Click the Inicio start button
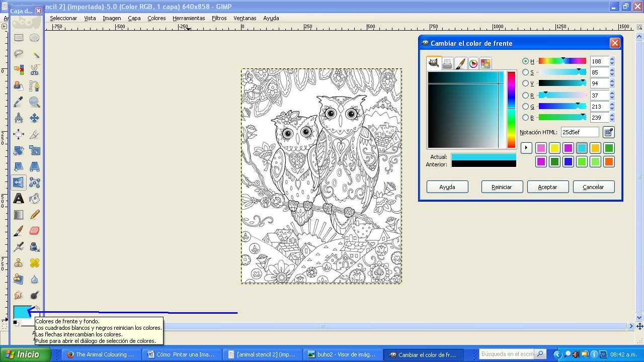644x362 pixels. tap(25, 354)
